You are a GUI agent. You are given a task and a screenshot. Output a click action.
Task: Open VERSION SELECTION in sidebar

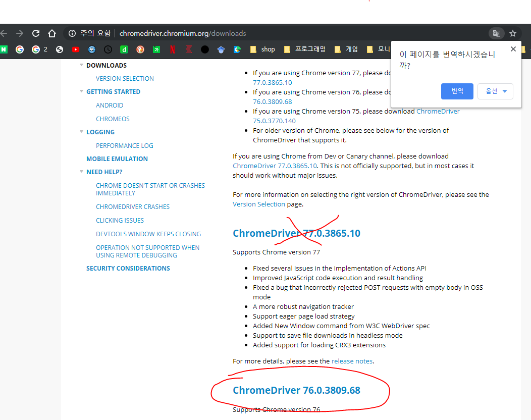pyautogui.click(x=125, y=79)
